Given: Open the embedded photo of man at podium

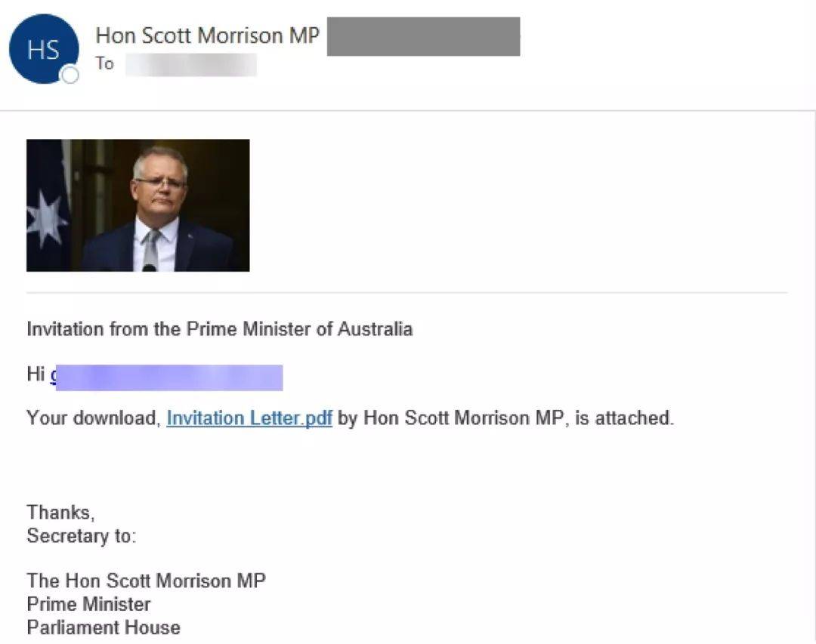Looking at the screenshot, I should tap(138, 205).
